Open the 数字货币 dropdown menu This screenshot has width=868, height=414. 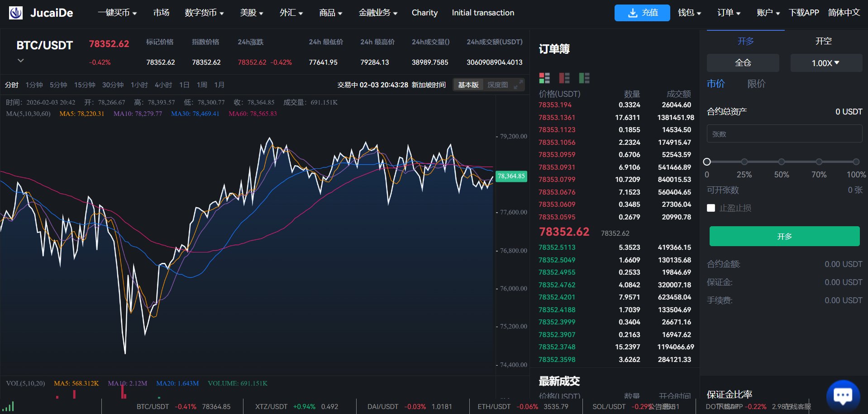204,13
